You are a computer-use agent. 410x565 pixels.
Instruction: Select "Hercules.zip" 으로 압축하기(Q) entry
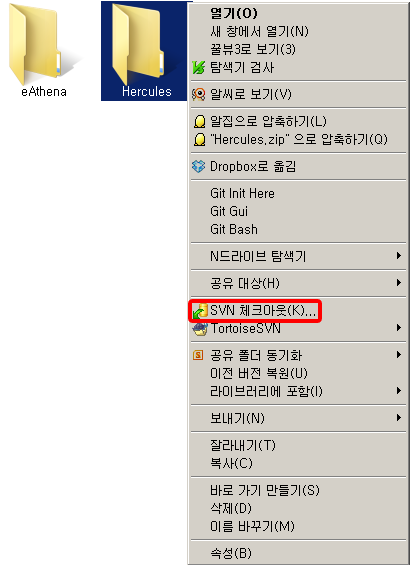pos(298,139)
